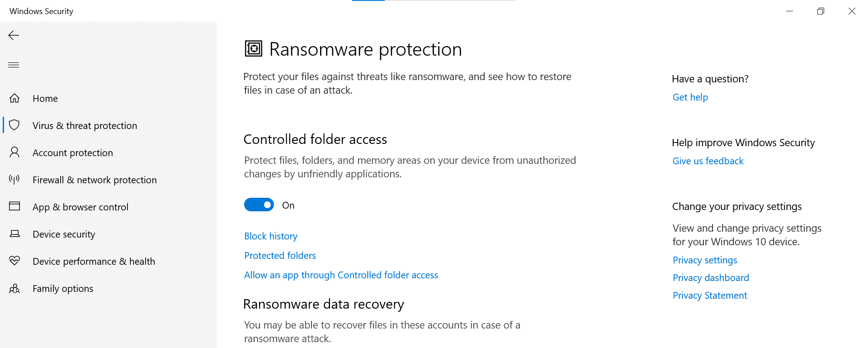Viewport: 868px width, 348px height.
Task: Select the Home icon in the sidebar
Action: [x=14, y=98]
